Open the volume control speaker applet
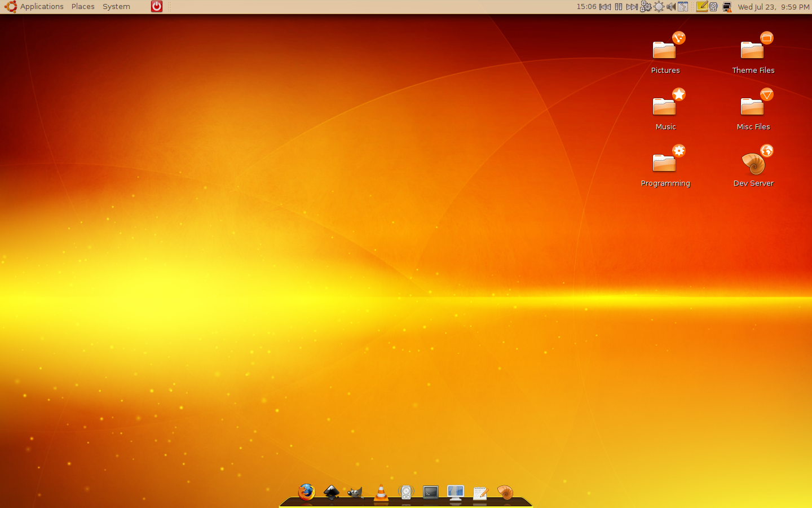 (x=671, y=7)
